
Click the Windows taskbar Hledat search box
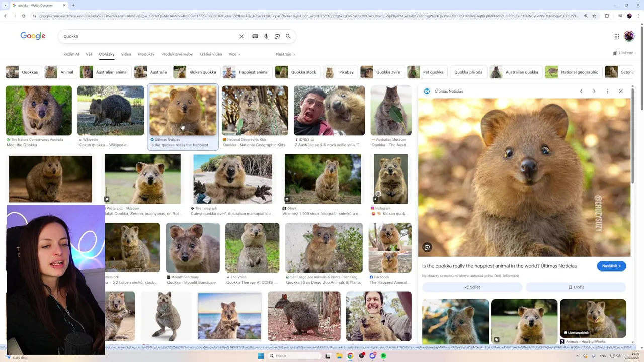click(294, 356)
